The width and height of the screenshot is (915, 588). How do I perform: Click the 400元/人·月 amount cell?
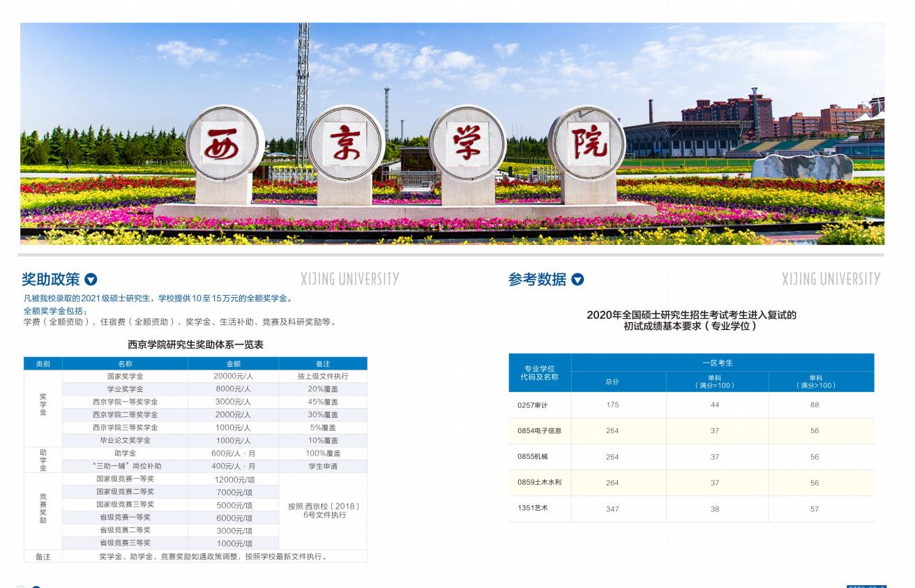(x=233, y=466)
